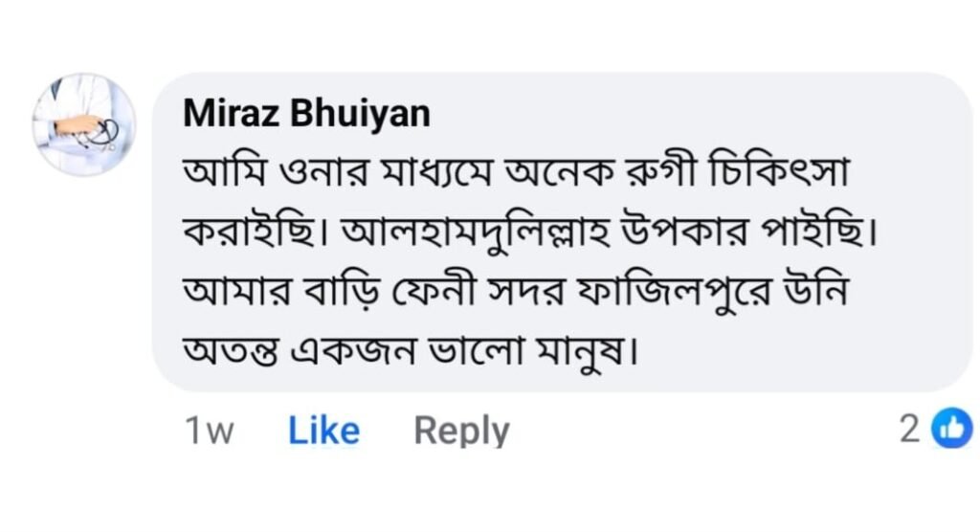Reply to Miraz Bhuiyan's comment
The image size is (980, 532).
coord(461,432)
